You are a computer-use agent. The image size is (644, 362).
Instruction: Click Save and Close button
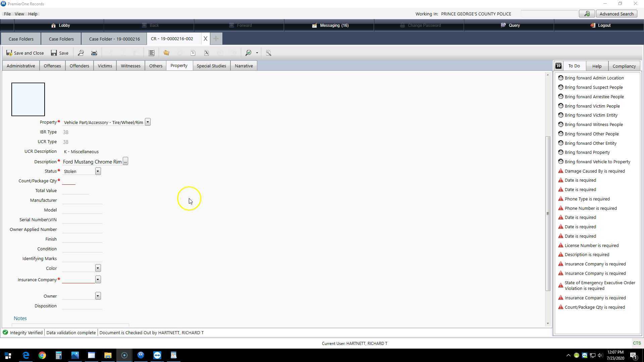click(25, 53)
